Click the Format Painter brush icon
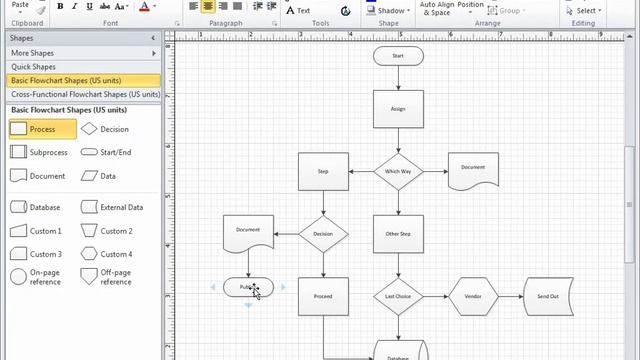The image size is (640, 360). [41, 11]
